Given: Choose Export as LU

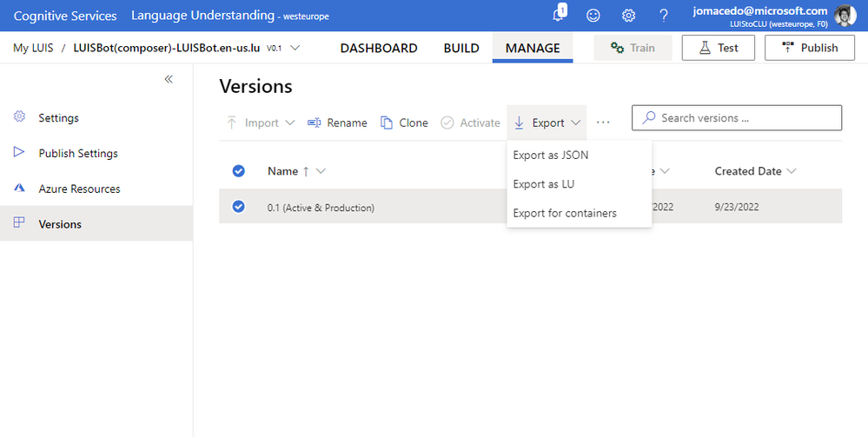Looking at the screenshot, I should click(579, 184).
